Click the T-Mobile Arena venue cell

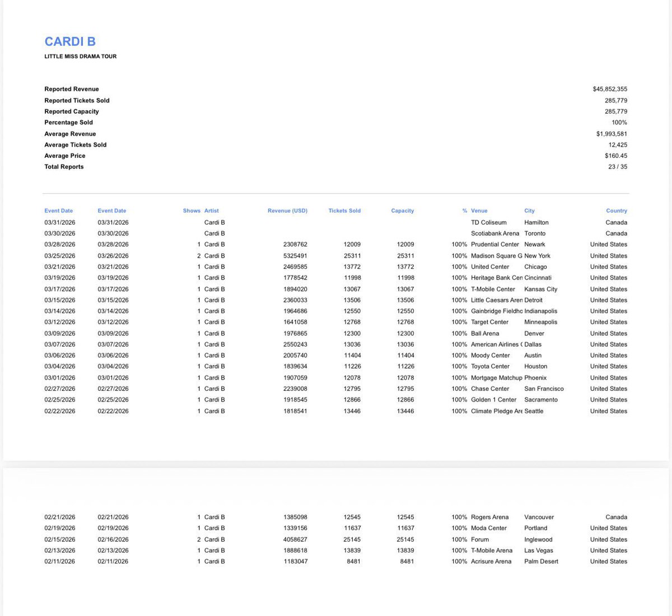492,550
